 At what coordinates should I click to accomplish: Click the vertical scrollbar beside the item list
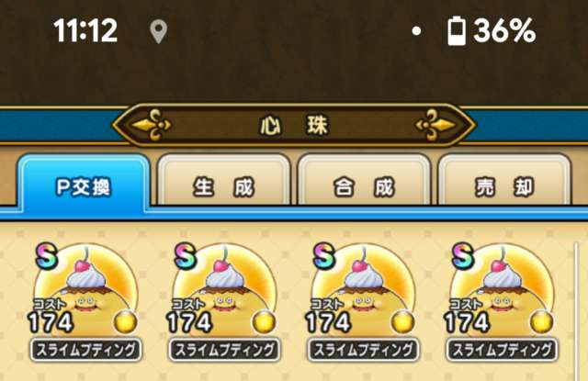577,311
